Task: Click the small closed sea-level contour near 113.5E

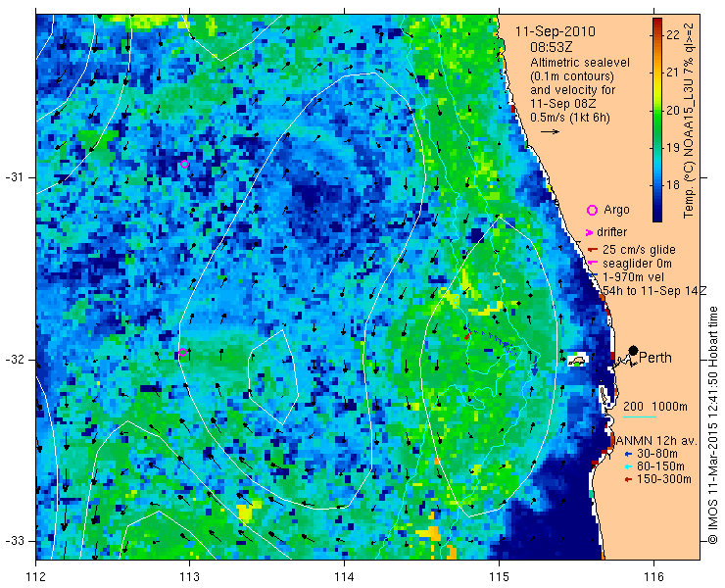Action: (x=273, y=376)
